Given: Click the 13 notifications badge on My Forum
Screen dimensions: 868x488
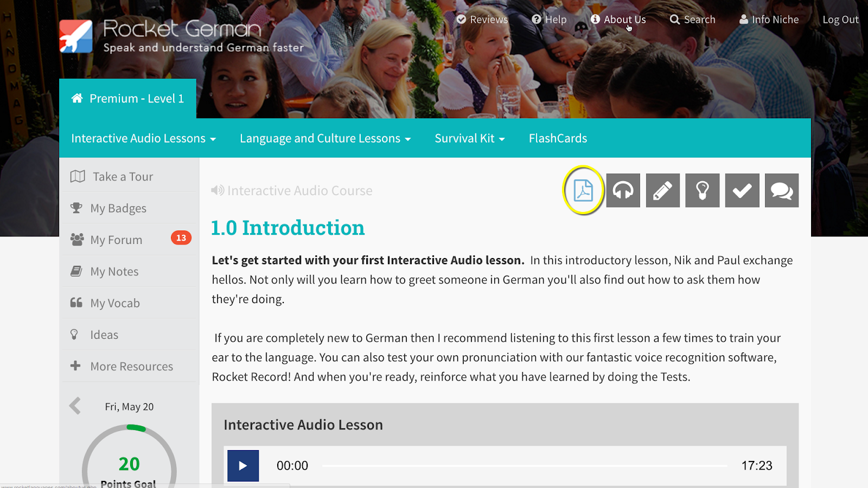Looking at the screenshot, I should click(x=181, y=238).
